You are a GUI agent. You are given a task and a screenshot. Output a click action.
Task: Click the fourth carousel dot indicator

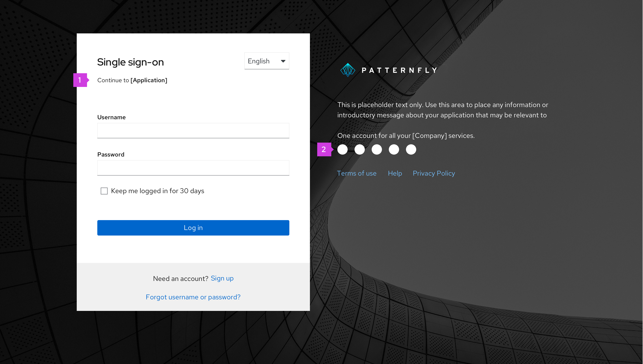tap(393, 149)
